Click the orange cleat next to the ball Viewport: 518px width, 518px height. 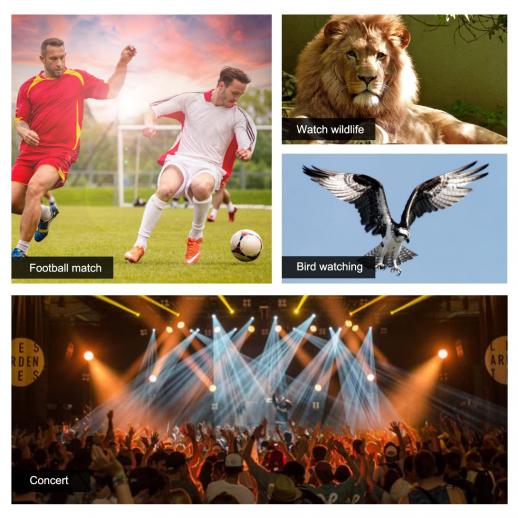pyautogui.click(x=193, y=250)
